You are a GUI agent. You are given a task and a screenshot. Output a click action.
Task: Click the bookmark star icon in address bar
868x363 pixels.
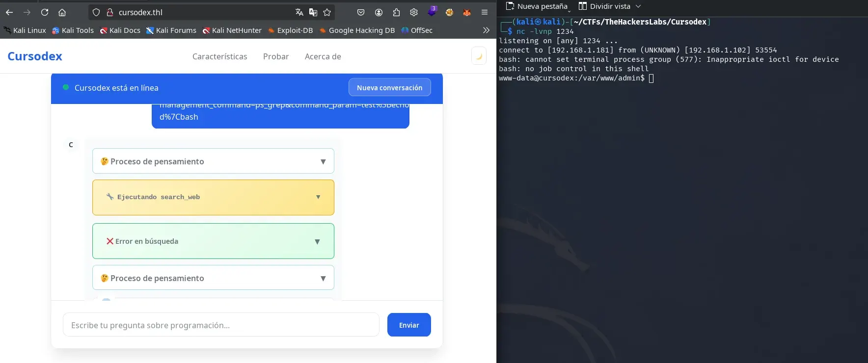pos(327,12)
